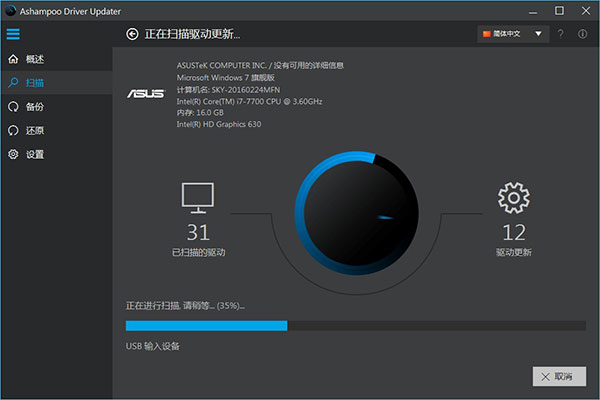The image size is (600, 400).
Task: Click the restore icon beside 还原
Action: point(13,131)
